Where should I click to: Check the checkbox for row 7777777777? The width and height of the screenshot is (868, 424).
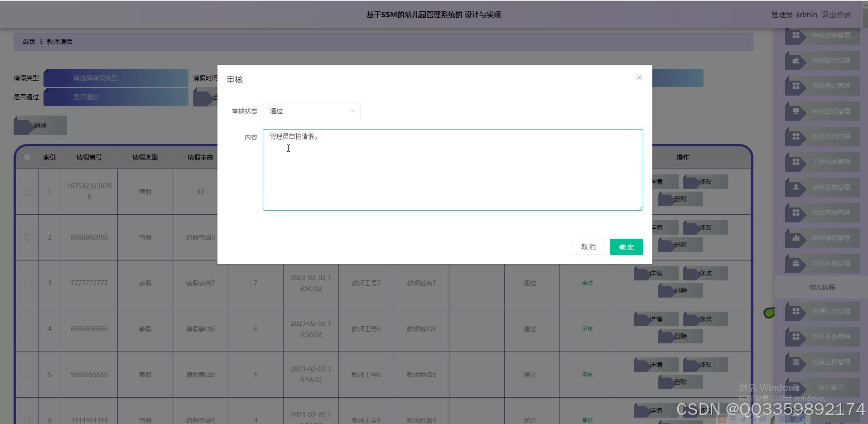click(27, 283)
